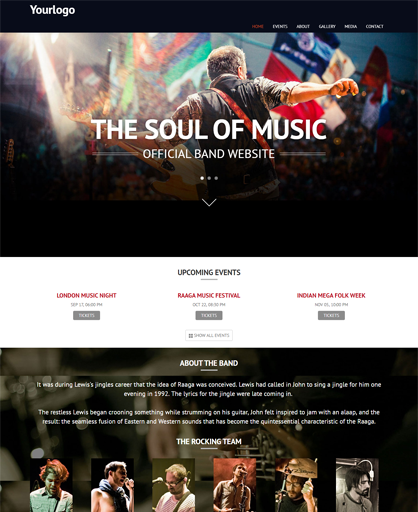Open the Gallery navigation link
This screenshot has width=418, height=512.
coord(327,26)
